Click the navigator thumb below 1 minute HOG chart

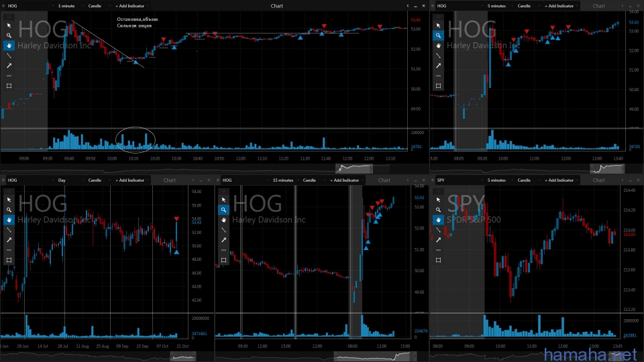354,168
